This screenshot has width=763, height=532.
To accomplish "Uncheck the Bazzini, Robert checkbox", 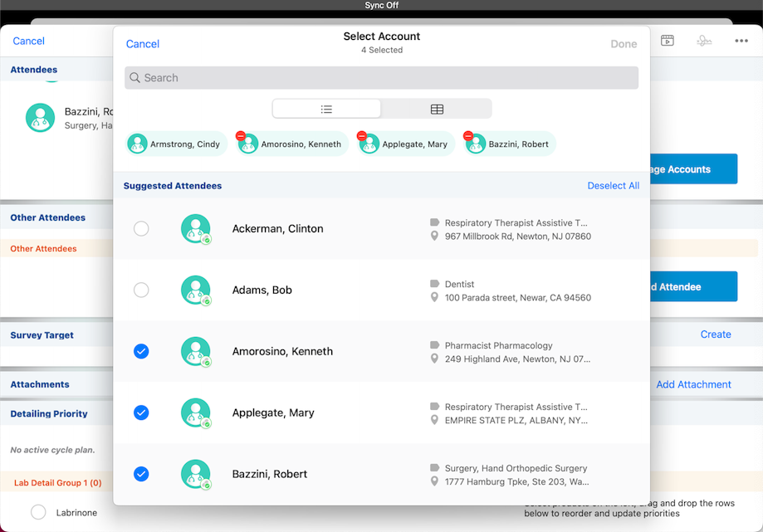I will coord(141,475).
